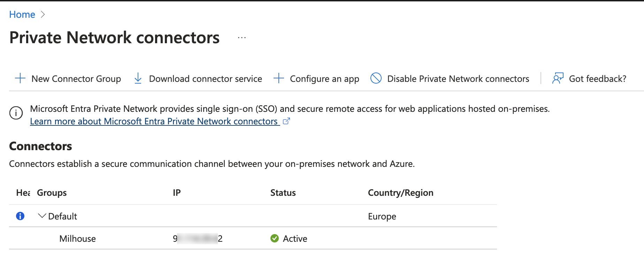The height and width of the screenshot is (278, 644).
Task: Sort by the IP column header
Action: pyautogui.click(x=177, y=193)
